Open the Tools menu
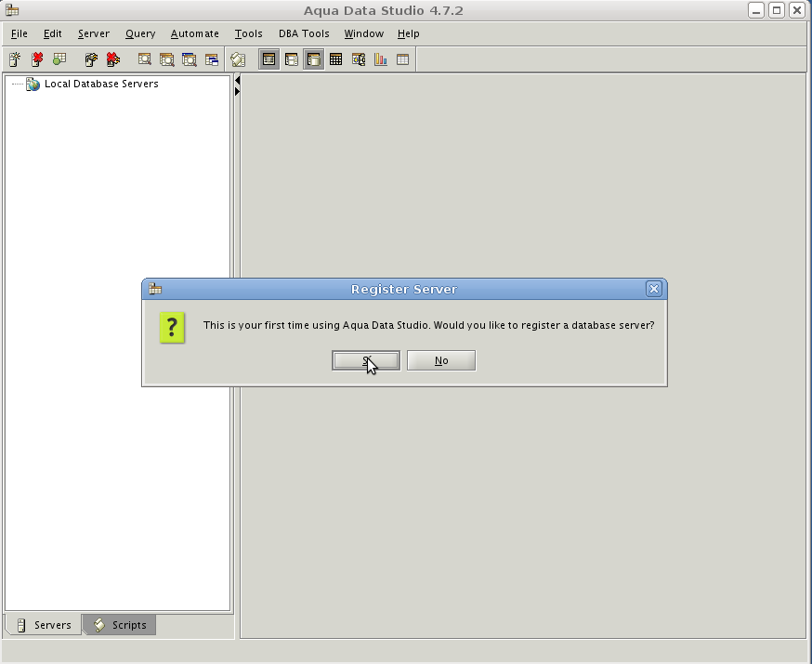The image size is (812, 664). pos(249,33)
